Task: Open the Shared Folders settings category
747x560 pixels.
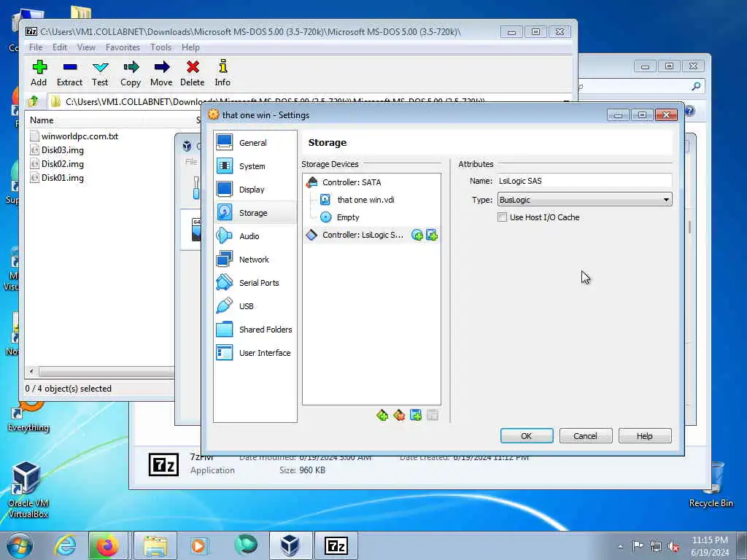Action: [x=255, y=330]
